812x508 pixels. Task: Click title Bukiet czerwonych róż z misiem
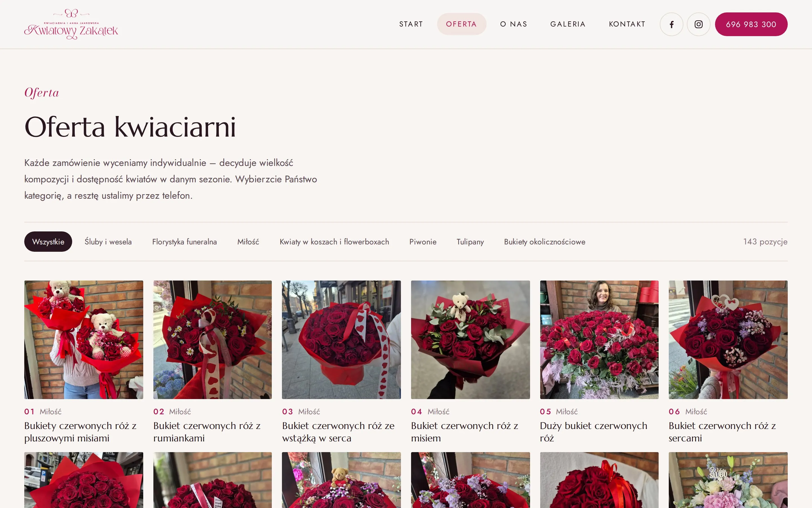tap(465, 432)
